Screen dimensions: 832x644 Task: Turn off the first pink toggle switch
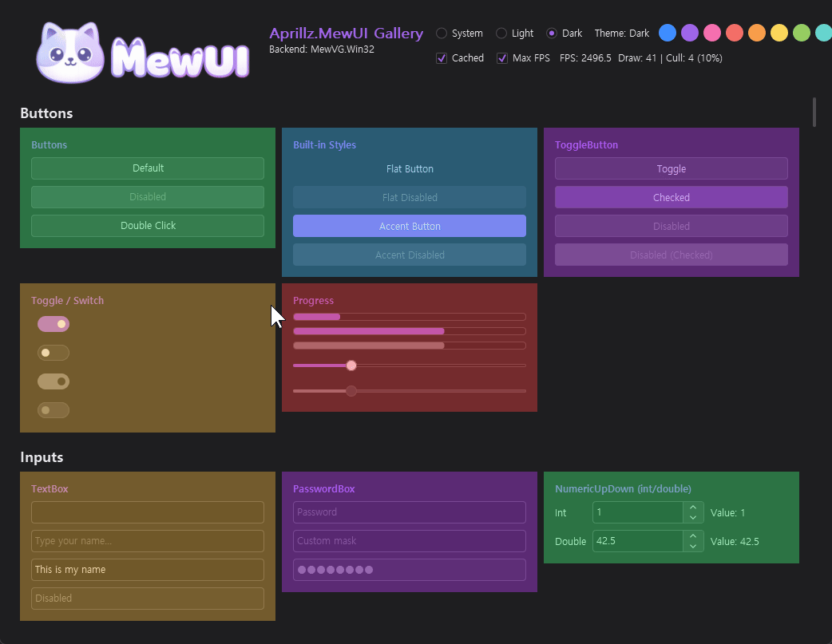[53, 323]
